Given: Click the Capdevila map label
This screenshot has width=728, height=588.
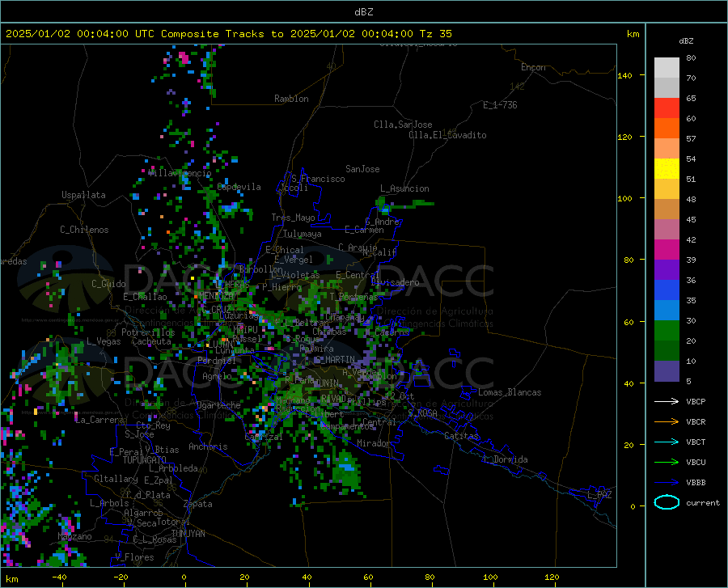Looking at the screenshot, I should coord(239,187).
